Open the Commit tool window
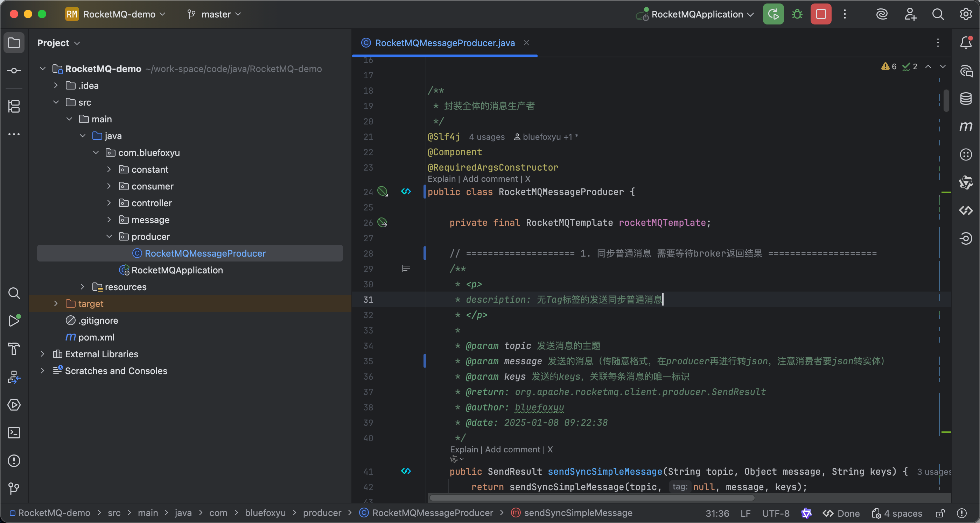Viewport: 980px width, 523px height. [14, 71]
